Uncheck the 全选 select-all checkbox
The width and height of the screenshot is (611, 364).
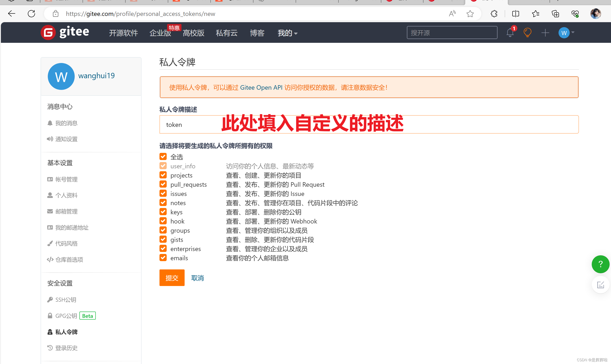(163, 156)
